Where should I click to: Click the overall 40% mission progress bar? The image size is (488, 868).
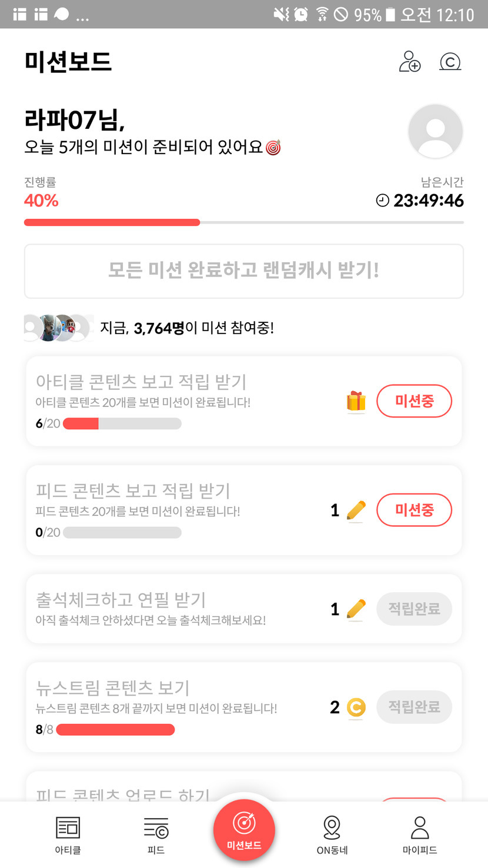tap(244, 222)
